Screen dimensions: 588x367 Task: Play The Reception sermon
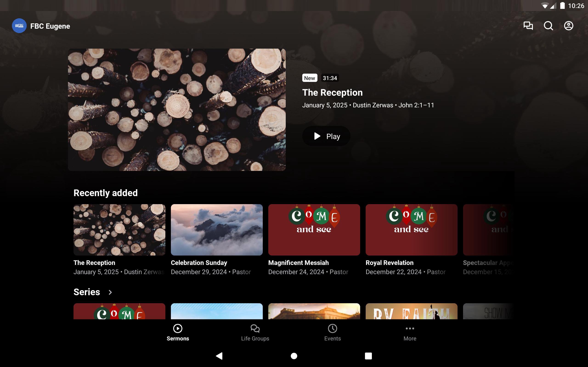click(326, 136)
